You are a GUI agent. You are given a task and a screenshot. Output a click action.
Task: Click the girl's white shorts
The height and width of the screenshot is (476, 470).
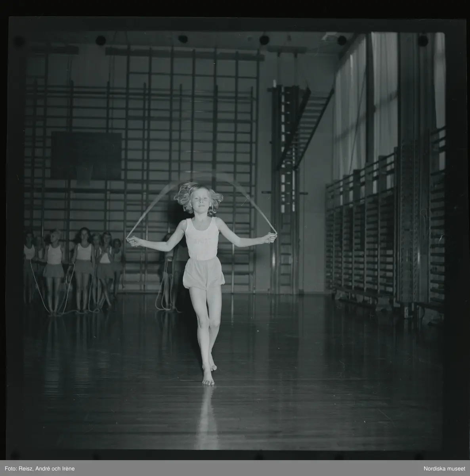[x=203, y=274]
